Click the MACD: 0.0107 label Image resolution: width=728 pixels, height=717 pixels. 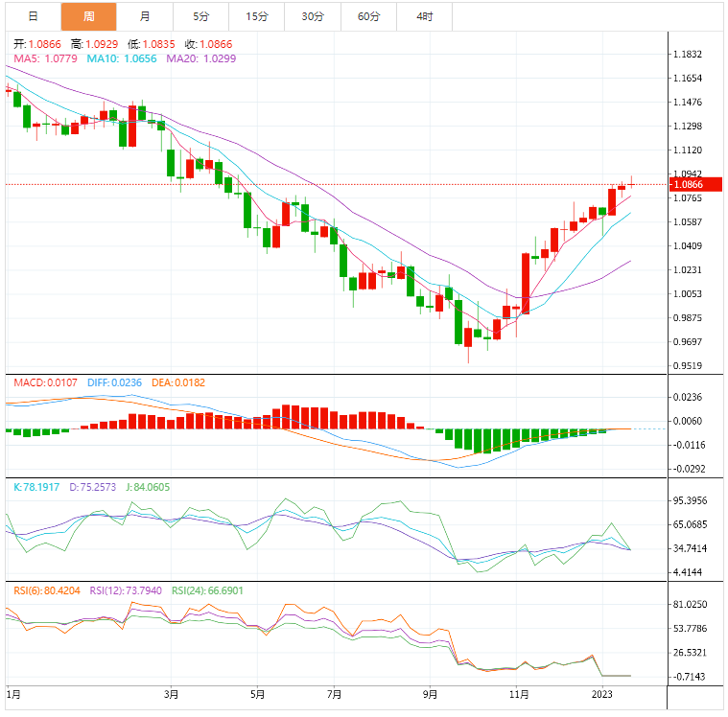[45, 382]
